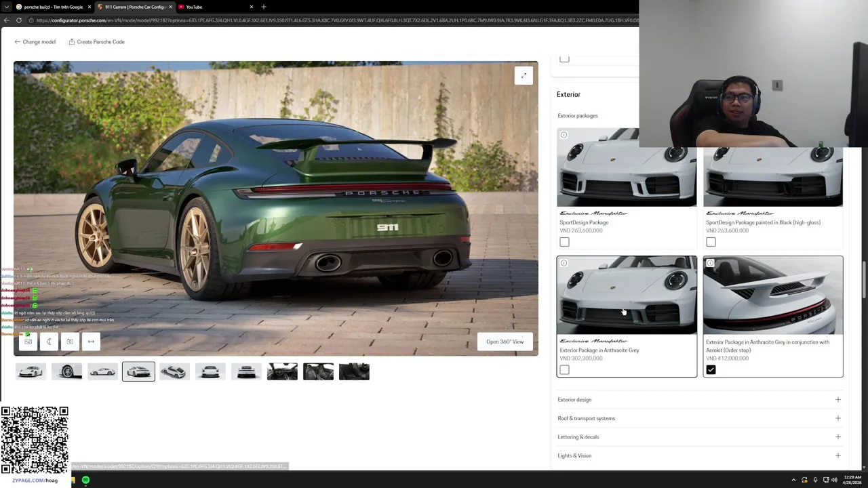Click SportDesign Package painted in Black image
The image size is (868, 488).
click(x=773, y=176)
